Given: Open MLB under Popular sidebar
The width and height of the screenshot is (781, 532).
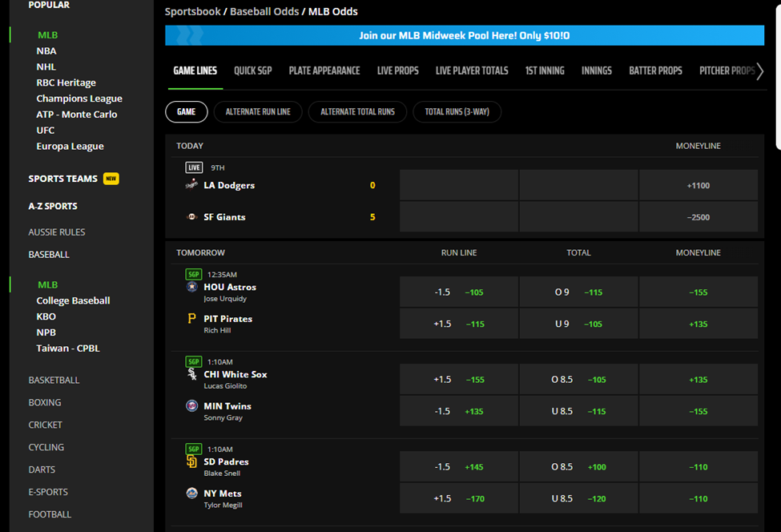Looking at the screenshot, I should tap(48, 35).
